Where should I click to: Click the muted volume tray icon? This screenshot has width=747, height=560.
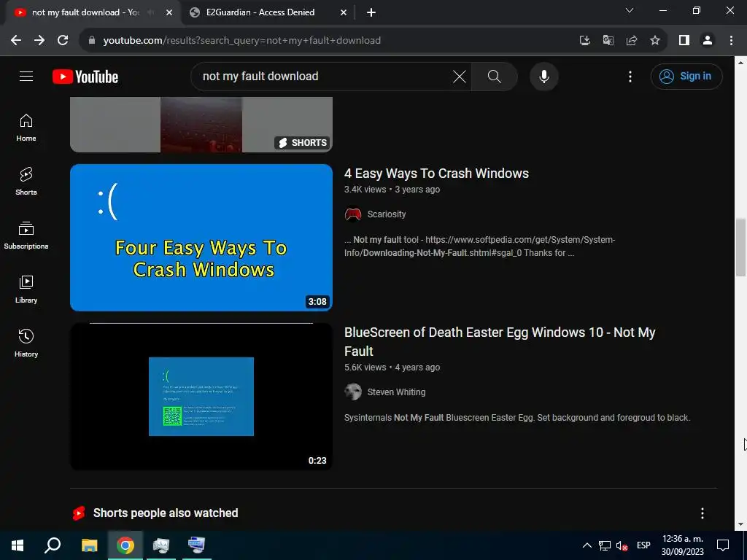(x=622, y=545)
